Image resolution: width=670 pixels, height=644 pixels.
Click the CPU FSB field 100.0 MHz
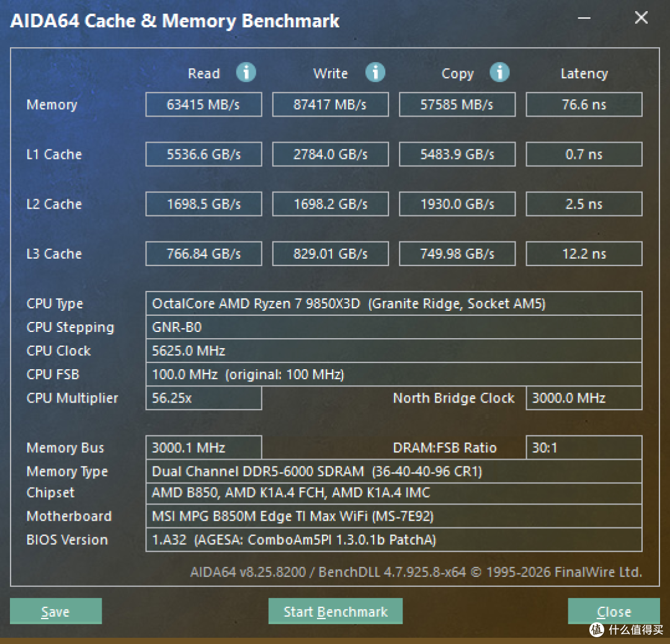[393, 374]
